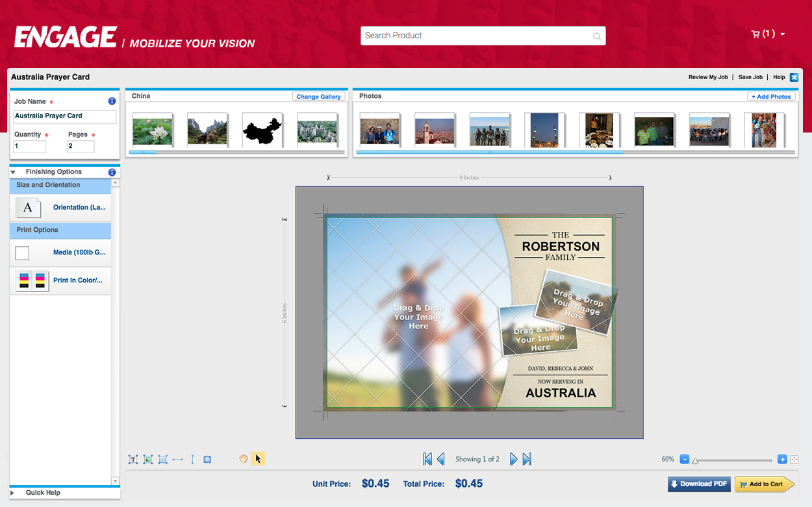The height and width of the screenshot is (507, 812).
Task: Select the vertical line tool
Action: (x=192, y=459)
